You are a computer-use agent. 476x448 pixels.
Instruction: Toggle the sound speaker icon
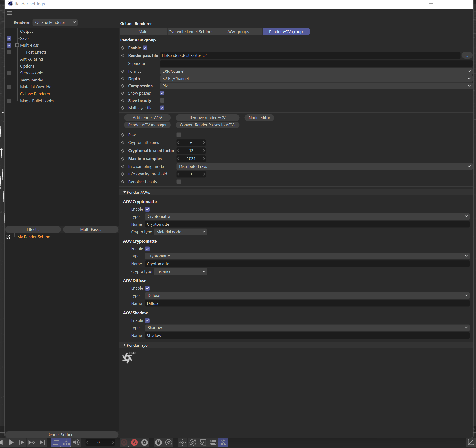[76, 442]
